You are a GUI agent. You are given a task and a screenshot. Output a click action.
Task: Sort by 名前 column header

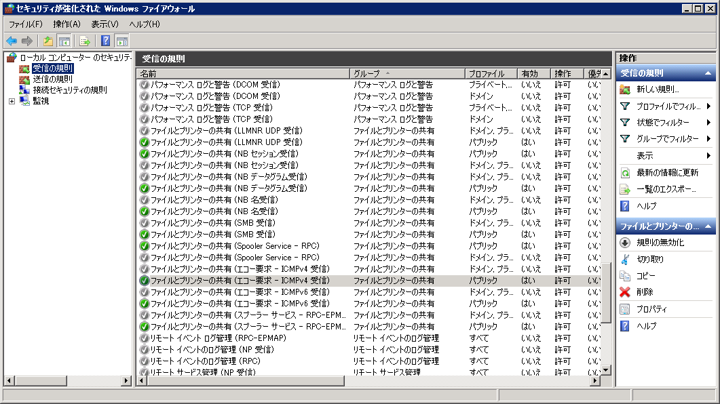click(243, 73)
